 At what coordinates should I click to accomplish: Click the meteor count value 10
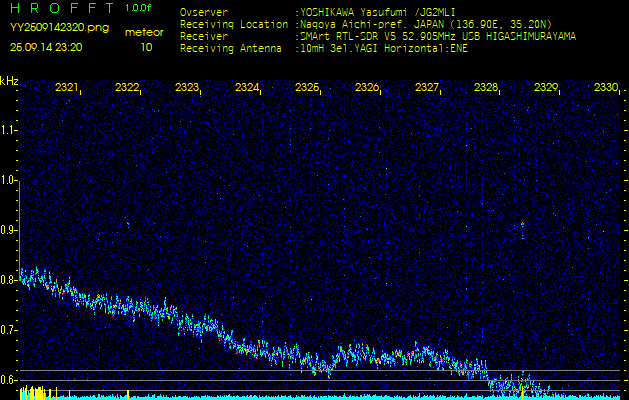pyautogui.click(x=146, y=46)
